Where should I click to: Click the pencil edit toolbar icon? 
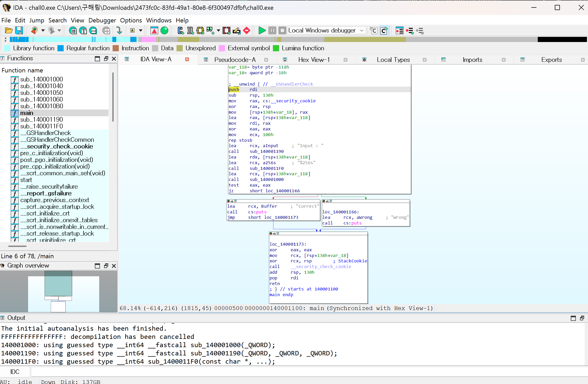(x=237, y=31)
